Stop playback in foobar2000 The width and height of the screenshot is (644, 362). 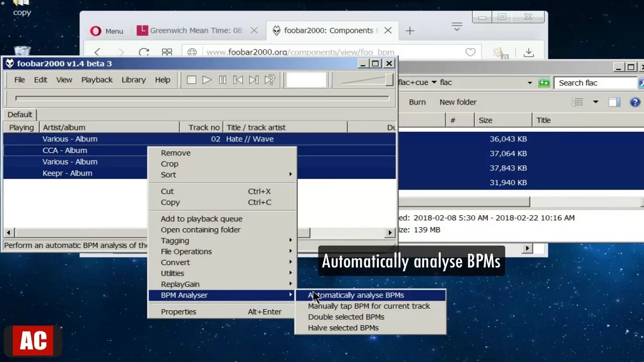click(x=191, y=80)
